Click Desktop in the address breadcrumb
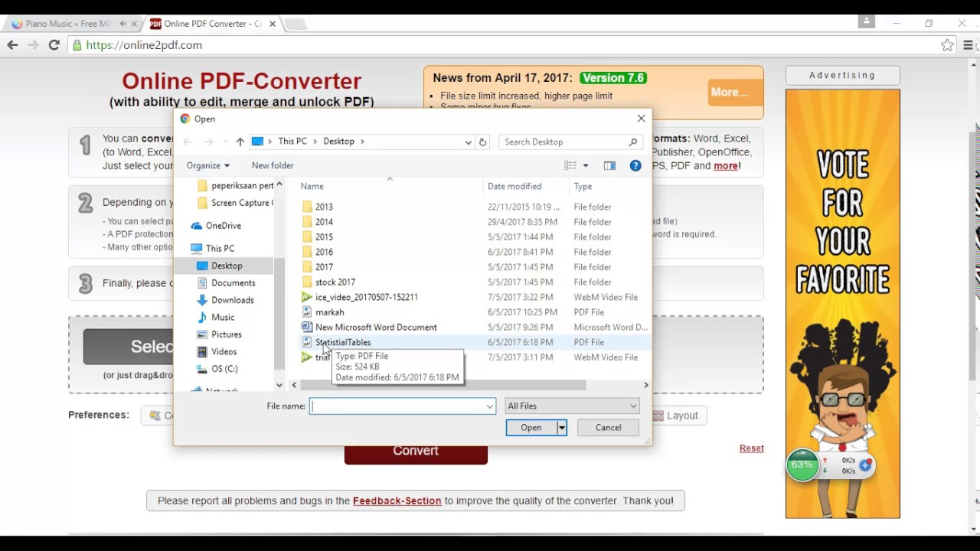Image resolution: width=980 pixels, height=551 pixels. (338, 142)
